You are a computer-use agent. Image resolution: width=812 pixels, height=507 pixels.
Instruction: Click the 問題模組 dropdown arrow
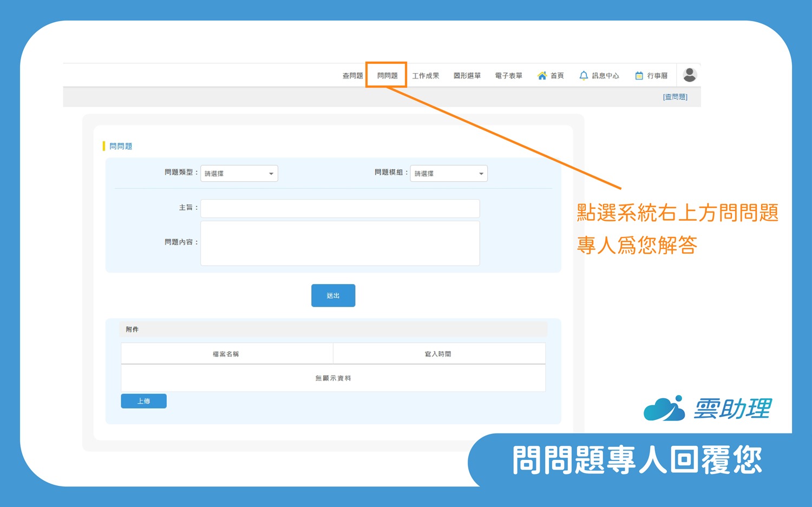click(x=481, y=174)
